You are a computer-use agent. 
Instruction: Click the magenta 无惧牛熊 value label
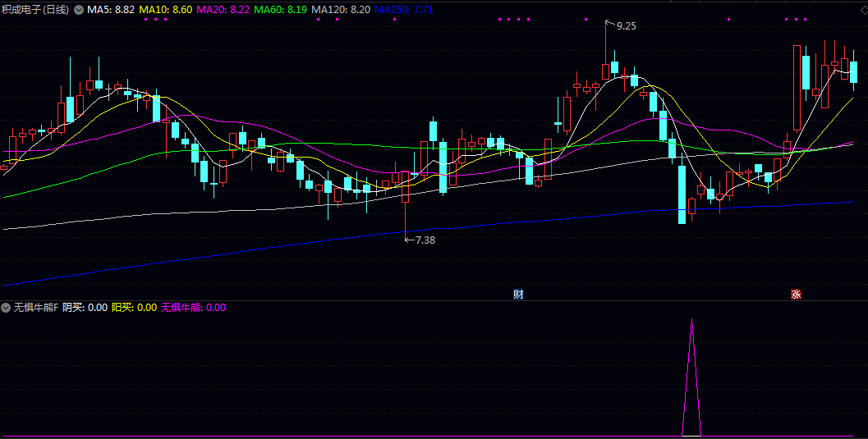coord(193,308)
